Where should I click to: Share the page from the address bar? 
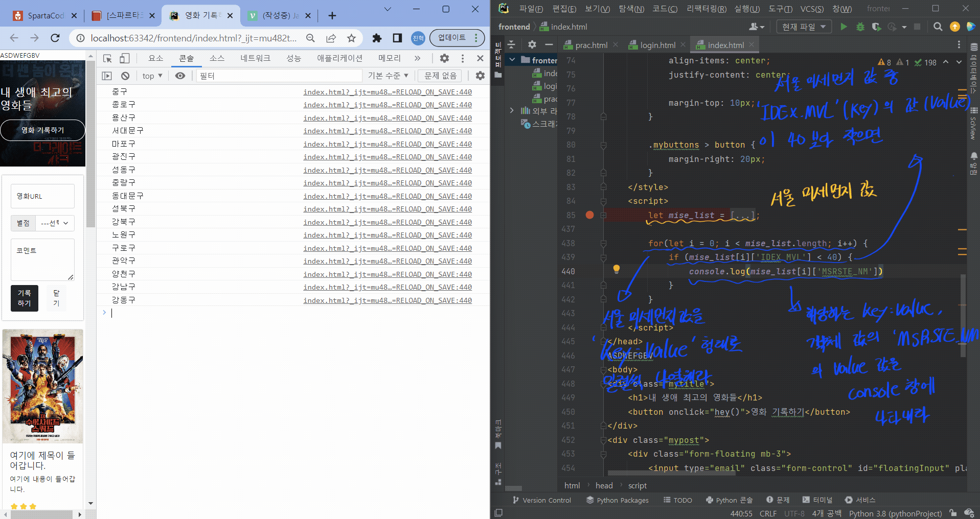coord(331,38)
